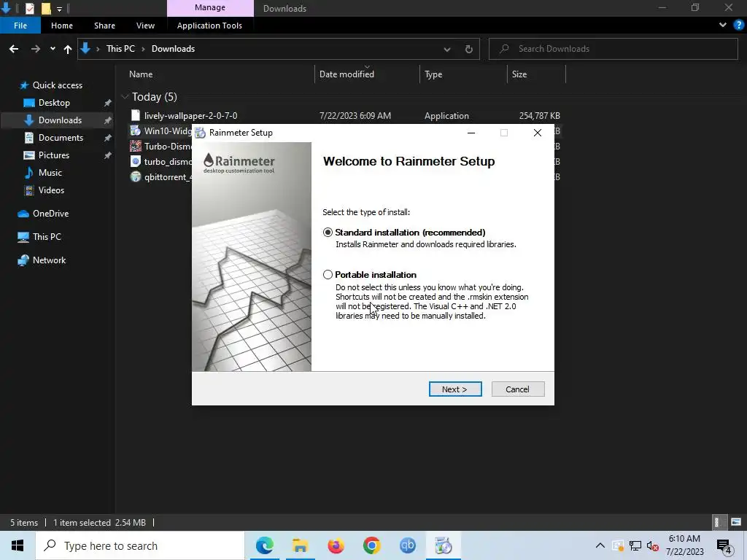Open the File menu in Explorer
The image size is (747, 560).
pyautogui.click(x=20, y=26)
